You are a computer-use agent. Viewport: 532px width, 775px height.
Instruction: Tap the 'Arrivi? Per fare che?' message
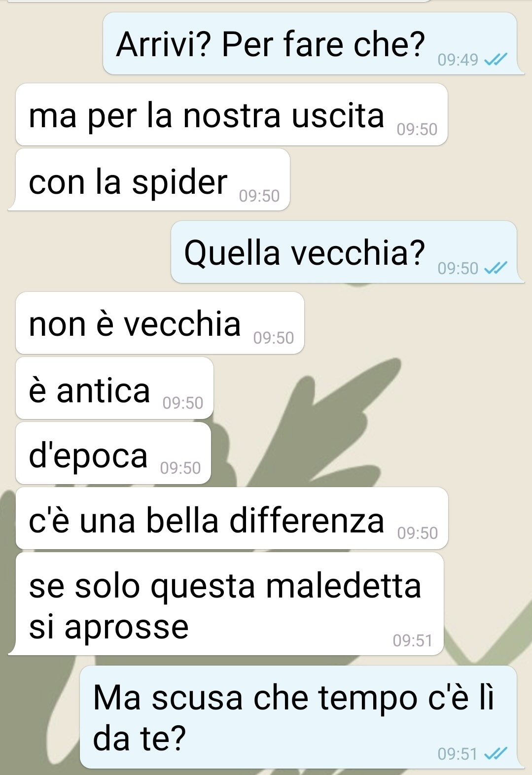point(310,43)
